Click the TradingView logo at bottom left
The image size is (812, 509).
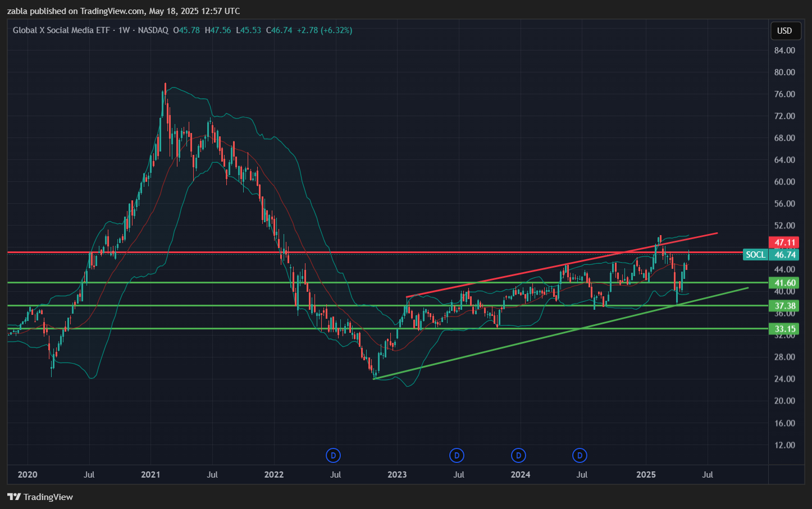40,497
